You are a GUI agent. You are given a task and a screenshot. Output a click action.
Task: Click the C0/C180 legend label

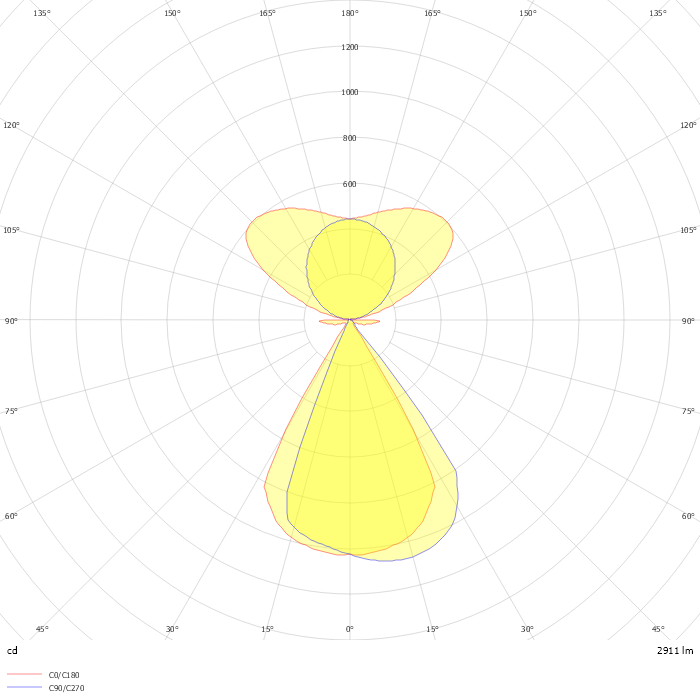[x=64, y=675]
